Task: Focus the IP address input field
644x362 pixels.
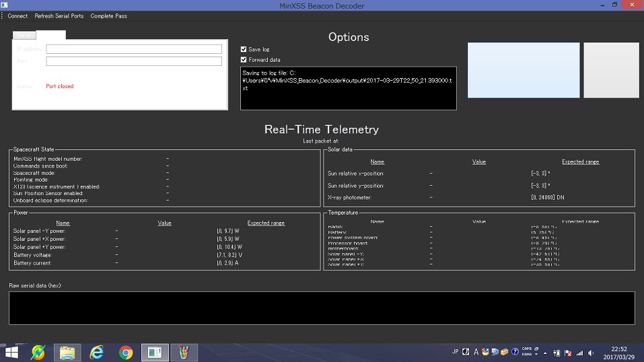Action: pos(134,49)
